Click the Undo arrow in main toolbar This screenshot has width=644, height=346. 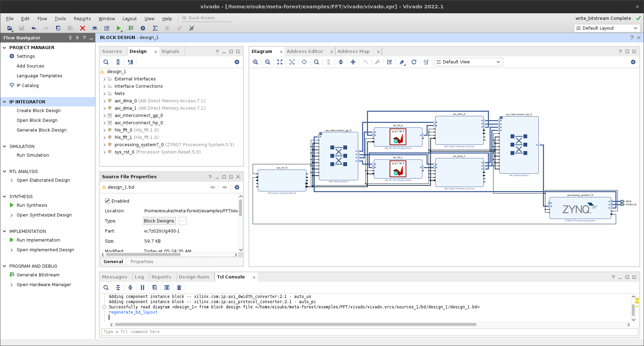34,28
